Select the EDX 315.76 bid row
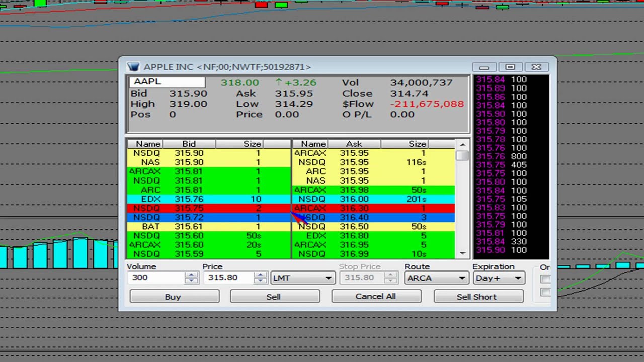The image size is (644, 362). [209, 199]
